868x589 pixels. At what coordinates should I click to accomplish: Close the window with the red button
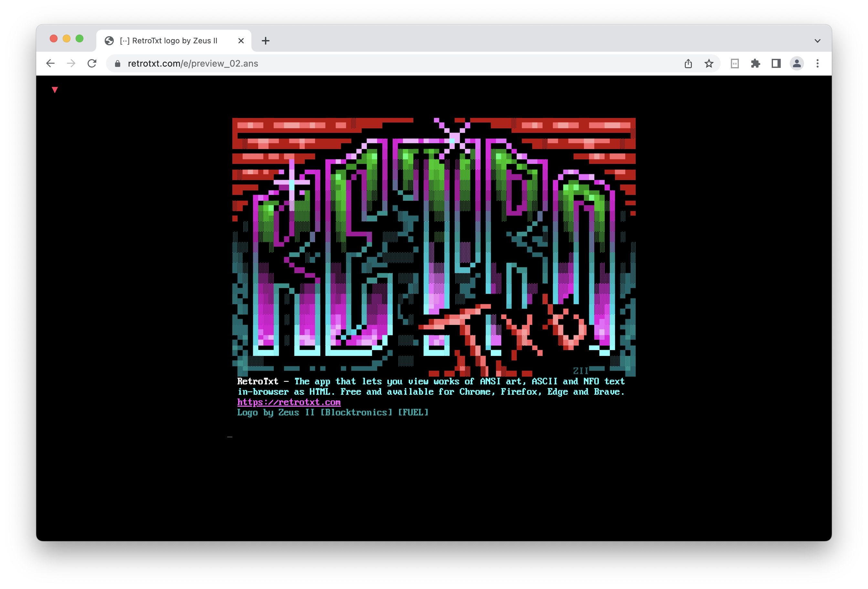pos(54,38)
